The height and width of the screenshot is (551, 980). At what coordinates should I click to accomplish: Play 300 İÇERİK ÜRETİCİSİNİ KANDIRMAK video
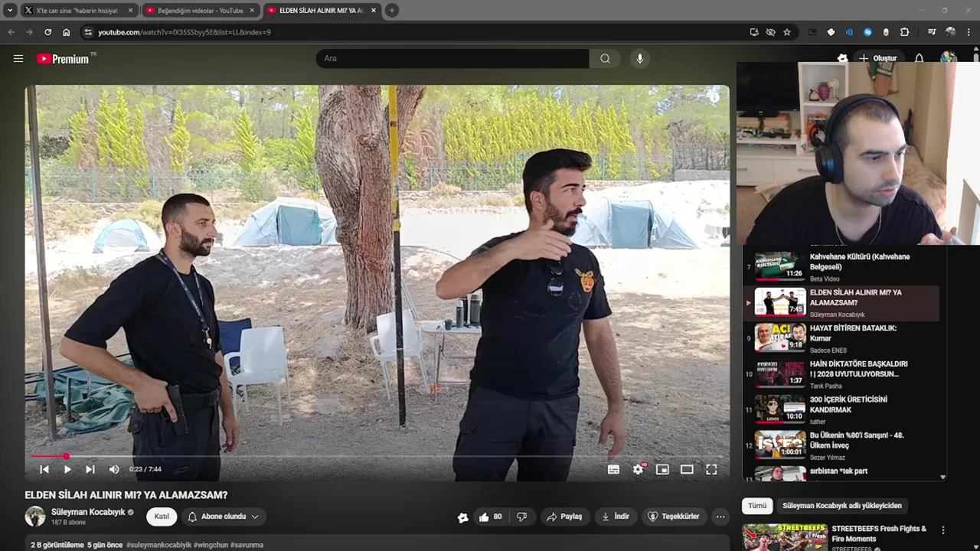click(842, 409)
